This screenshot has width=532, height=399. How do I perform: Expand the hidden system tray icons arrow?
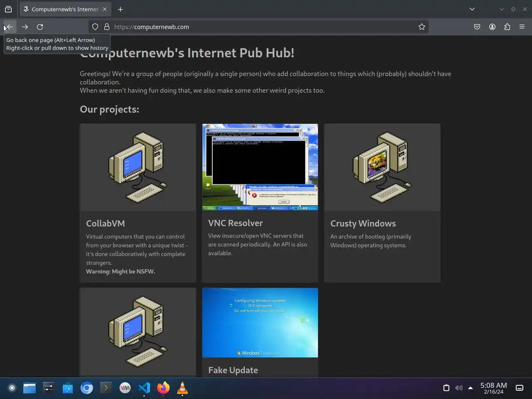coord(470,388)
